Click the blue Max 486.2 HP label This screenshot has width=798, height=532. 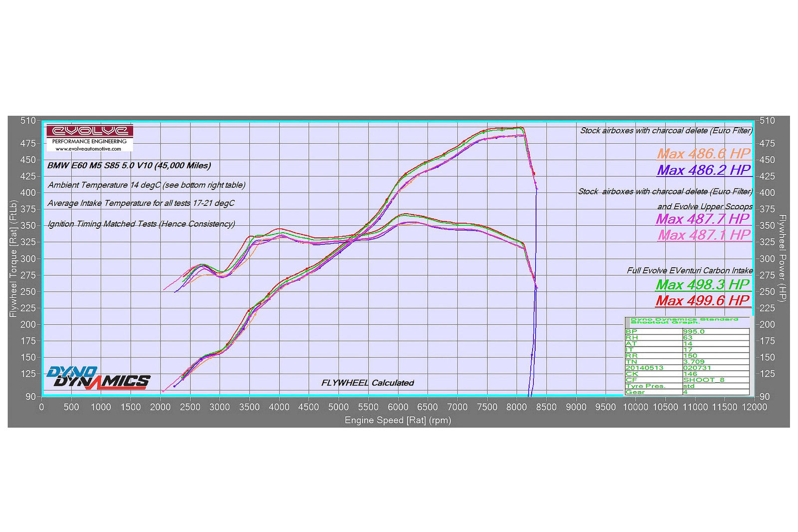point(703,170)
